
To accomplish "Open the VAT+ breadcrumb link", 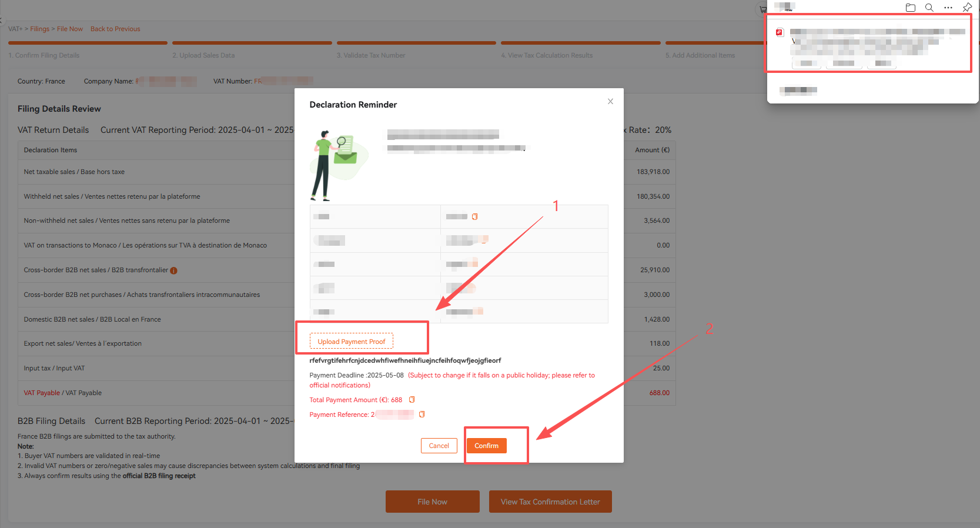I will coord(15,29).
